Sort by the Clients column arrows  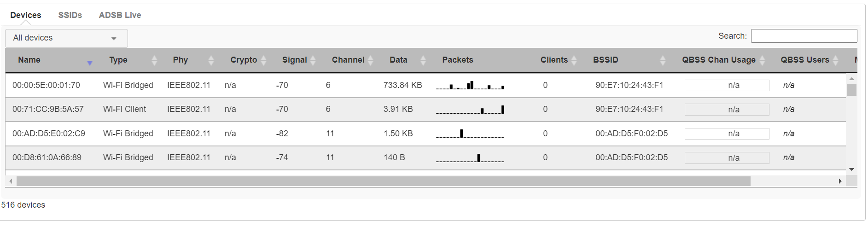(574, 60)
